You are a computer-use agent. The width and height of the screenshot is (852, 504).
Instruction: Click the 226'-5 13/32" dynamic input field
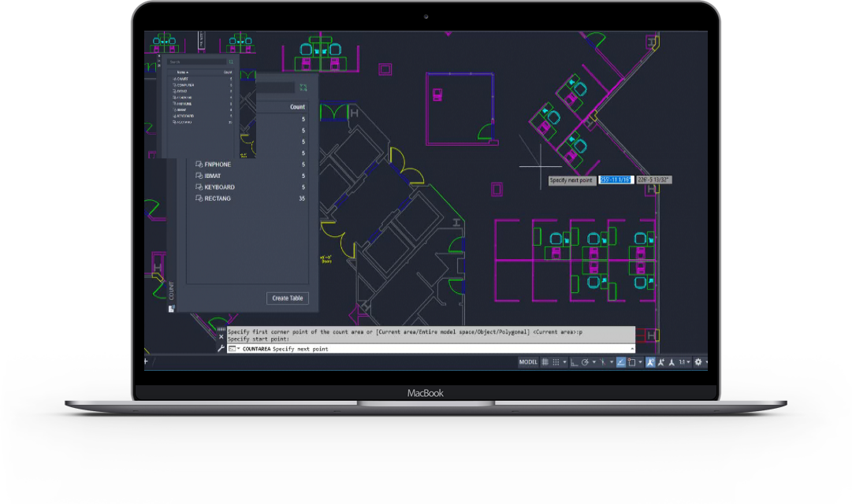pos(653,180)
